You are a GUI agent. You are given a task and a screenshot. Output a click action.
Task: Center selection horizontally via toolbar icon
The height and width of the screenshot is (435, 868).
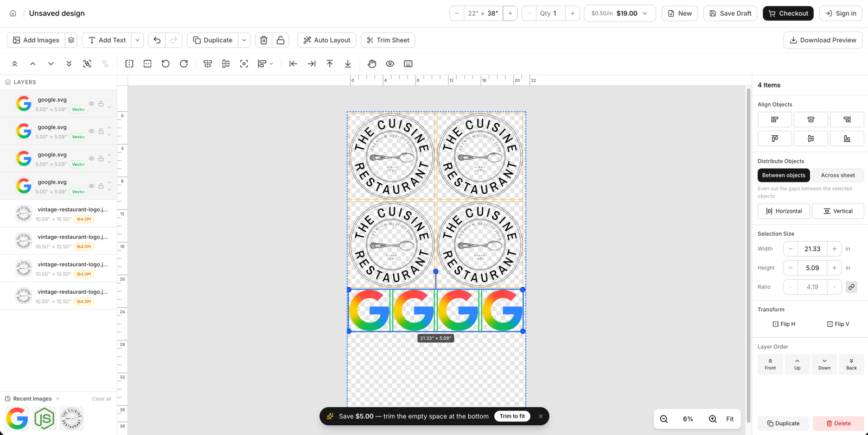point(208,64)
